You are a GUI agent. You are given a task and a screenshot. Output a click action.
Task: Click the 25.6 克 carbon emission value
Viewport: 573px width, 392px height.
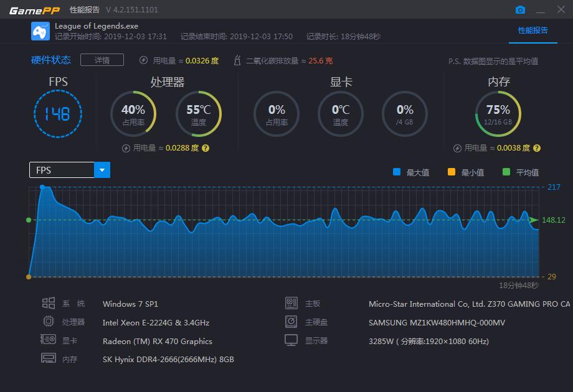321,60
